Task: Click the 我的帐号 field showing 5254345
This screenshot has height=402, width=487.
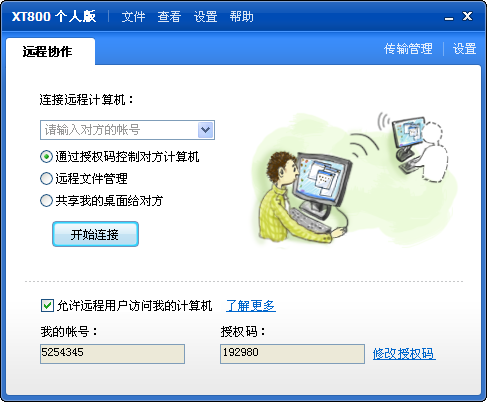Action: coord(112,354)
